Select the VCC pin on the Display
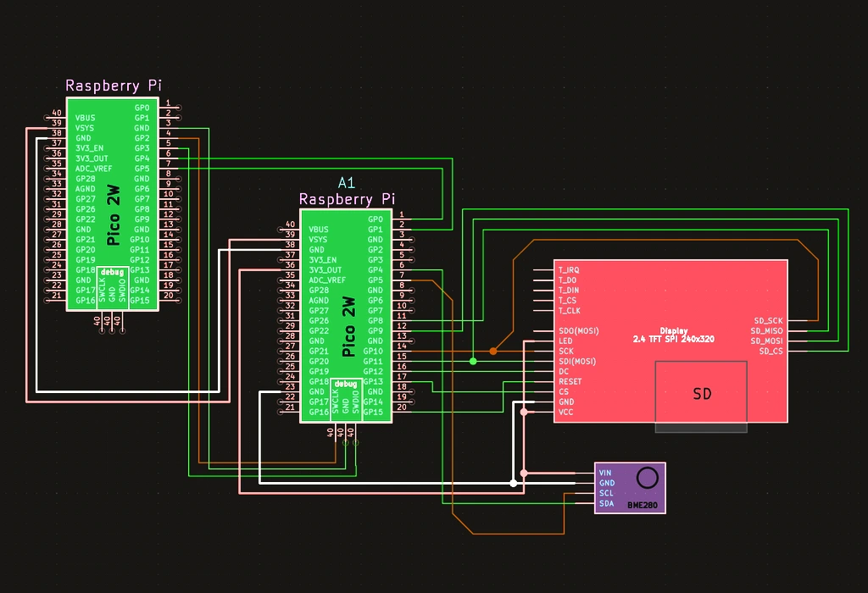Image resolution: width=868 pixels, height=593 pixels. (x=565, y=412)
